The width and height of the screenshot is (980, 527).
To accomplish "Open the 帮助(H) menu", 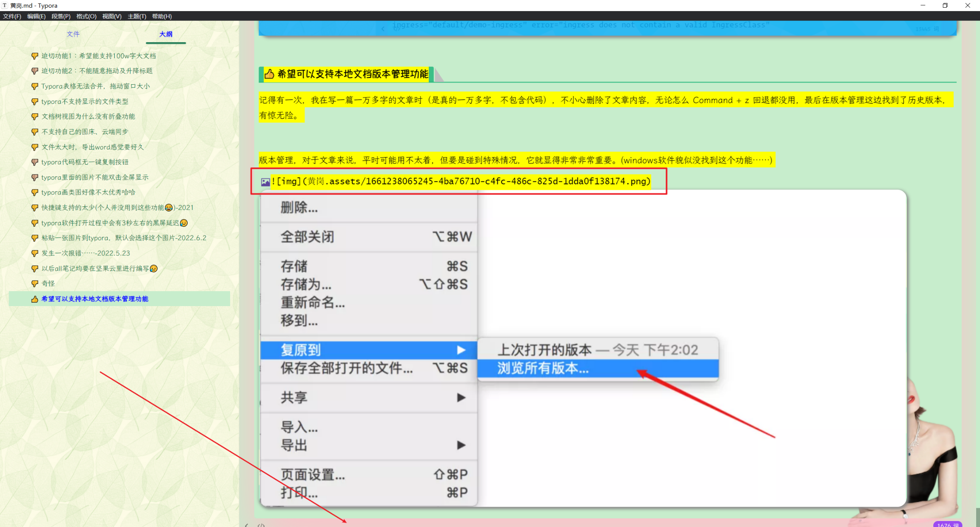I will [162, 16].
